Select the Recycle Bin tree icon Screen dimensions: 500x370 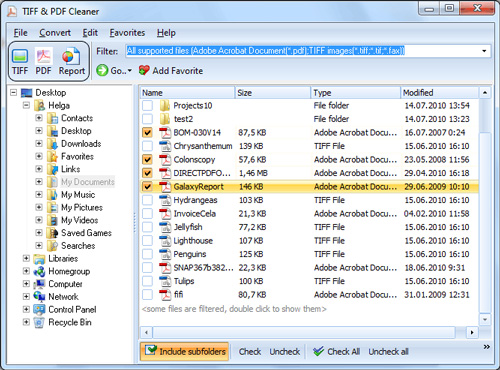(x=39, y=322)
